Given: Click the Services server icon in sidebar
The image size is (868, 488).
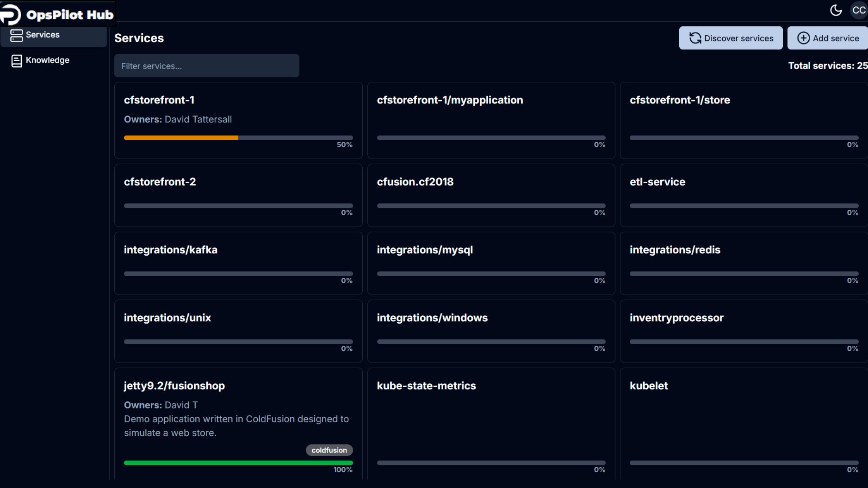Looking at the screenshot, I should (x=16, y=35).
